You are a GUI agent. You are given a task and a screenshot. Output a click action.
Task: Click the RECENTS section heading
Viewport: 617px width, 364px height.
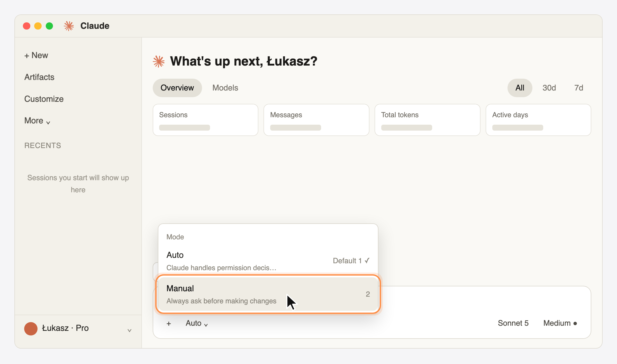click(43, 145)
